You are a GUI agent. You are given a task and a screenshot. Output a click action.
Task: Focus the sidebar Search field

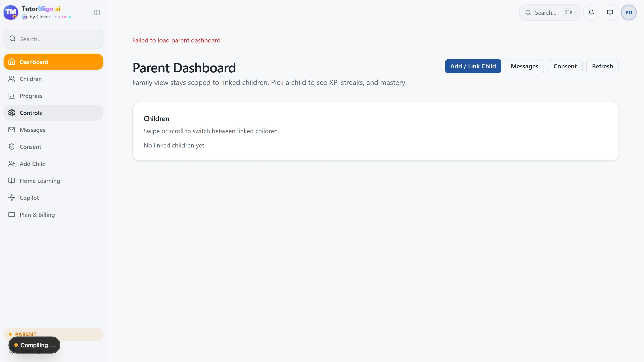[53, 38]
